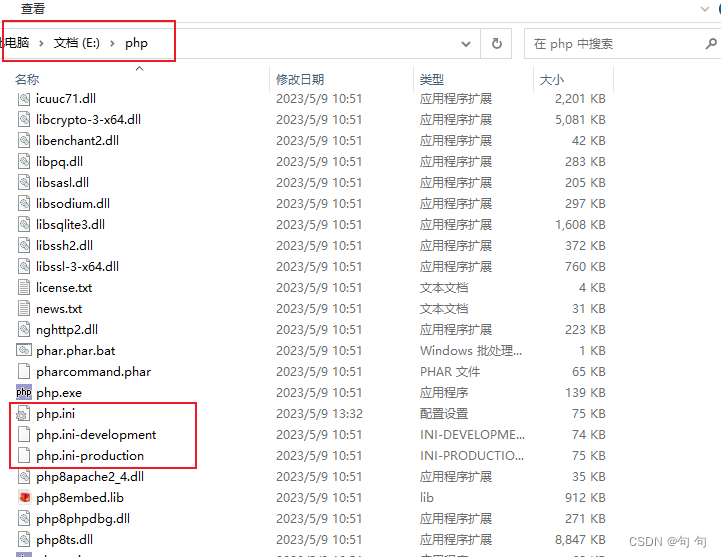The width and height of the screenshot is (721, 557).
Task: Expand the ribbon with the top-right chevron
Action: [704, 9]
